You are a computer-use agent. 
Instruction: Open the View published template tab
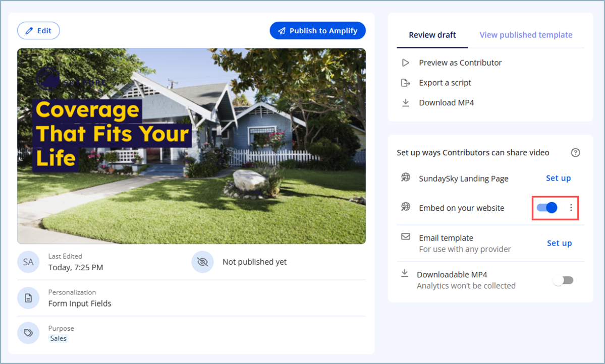click(x=526, y=35)
